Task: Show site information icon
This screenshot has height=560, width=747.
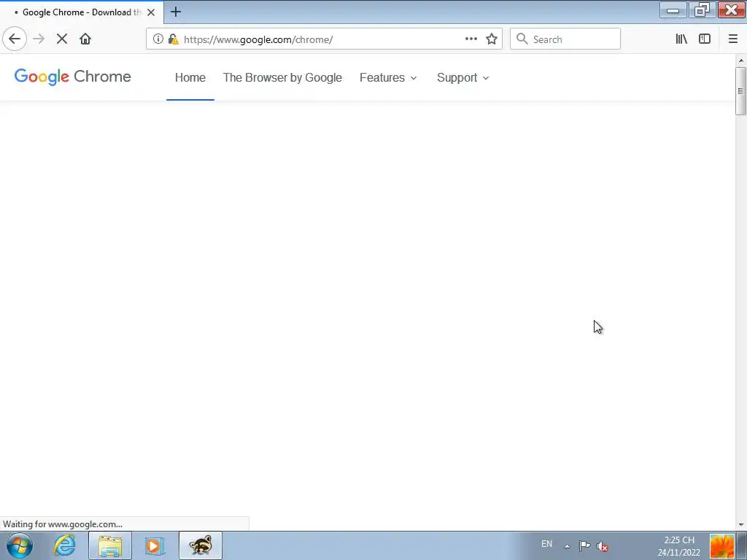Action: 158,39
